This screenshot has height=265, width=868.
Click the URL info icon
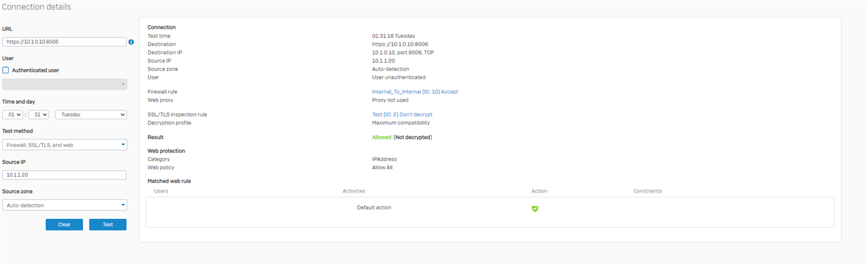pyautogui.click(x=131, y=42)
